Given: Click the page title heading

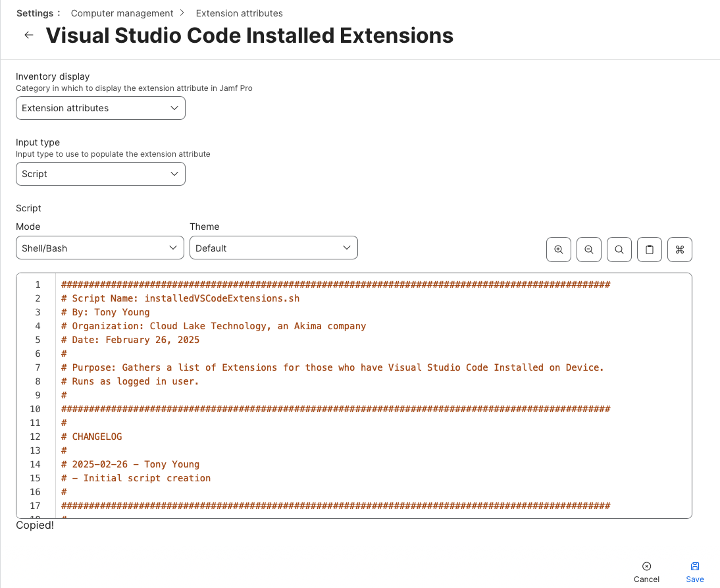Looking at the screenshot, I should [x=249, y=36].
